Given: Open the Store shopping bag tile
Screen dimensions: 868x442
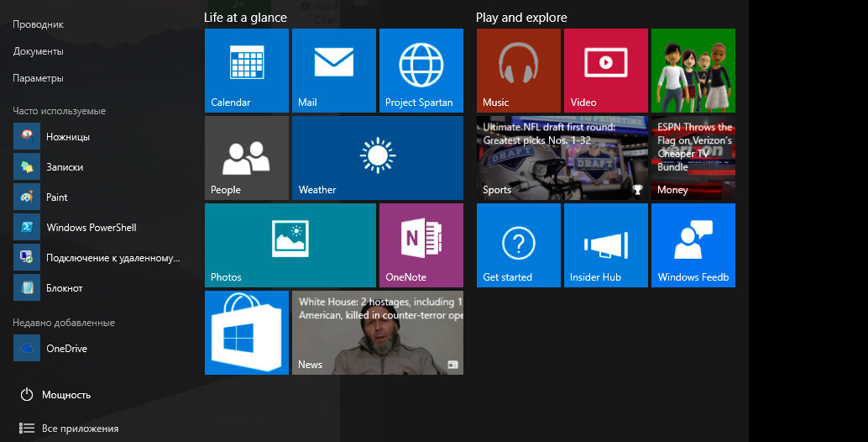Looking at the screenshot, I should [246, 333].
